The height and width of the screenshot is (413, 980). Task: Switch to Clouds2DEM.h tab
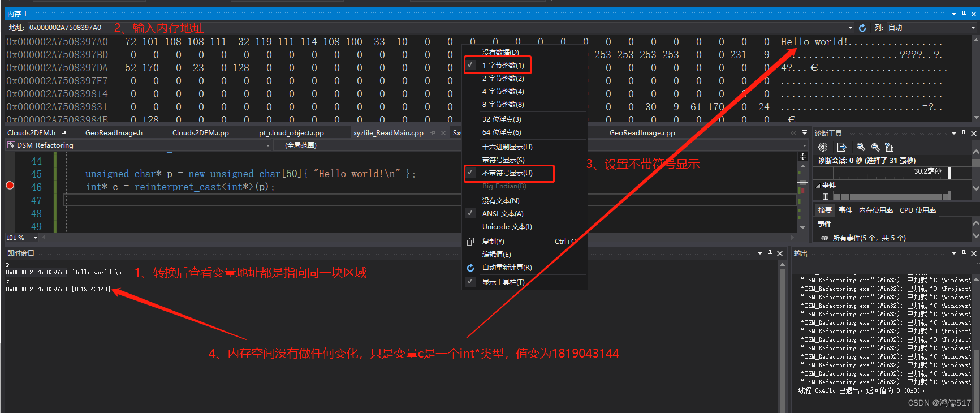point(32,132)
